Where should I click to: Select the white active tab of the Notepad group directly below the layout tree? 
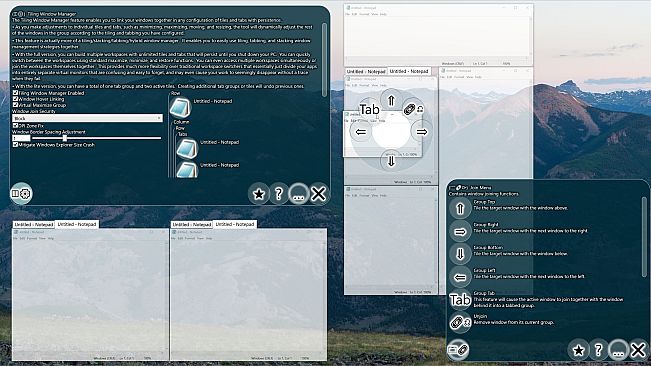(235, 224)
